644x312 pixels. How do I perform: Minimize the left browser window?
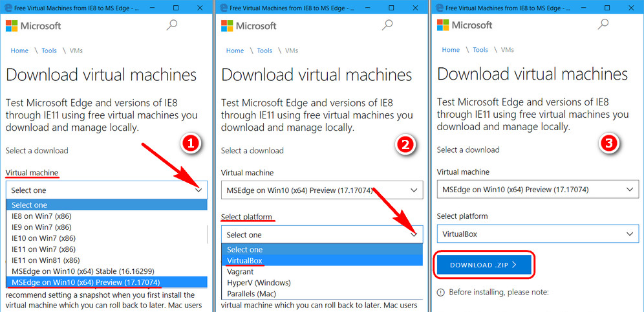click(x=152, y=8)
